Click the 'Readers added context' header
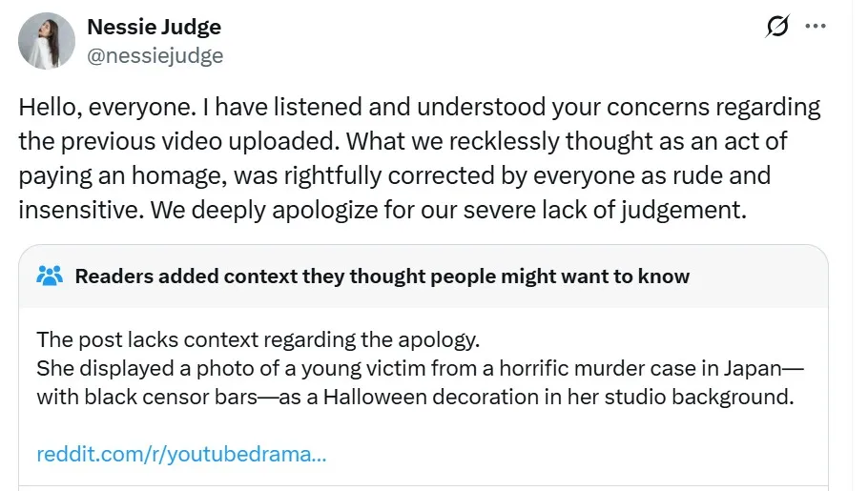868x491 pixels. [x=382, y=276]
